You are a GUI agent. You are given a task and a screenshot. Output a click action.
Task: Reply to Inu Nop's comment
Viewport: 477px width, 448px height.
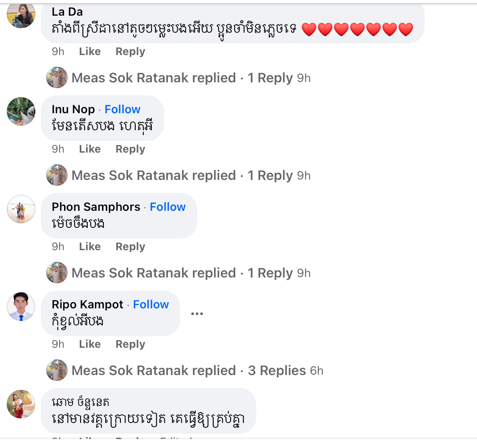[x=130, y=149]
